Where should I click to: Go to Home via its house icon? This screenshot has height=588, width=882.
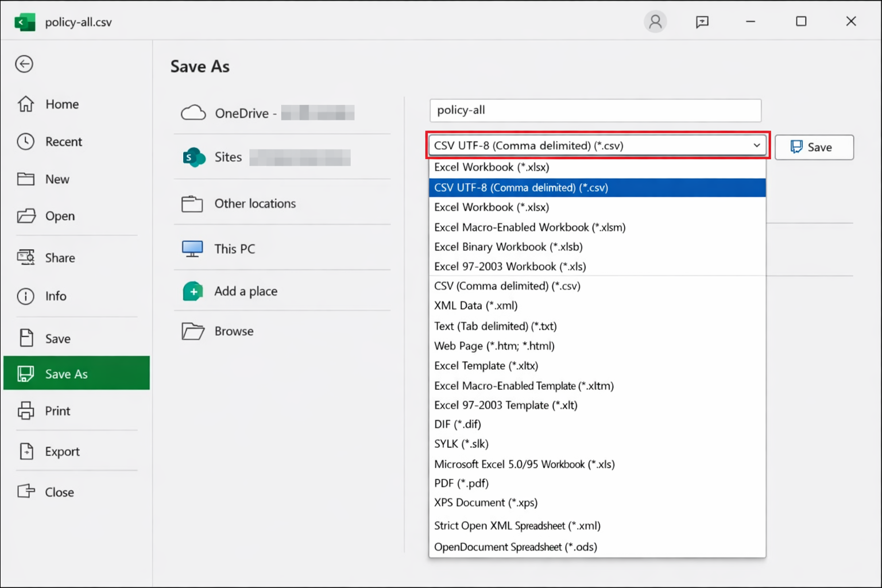[26, 104]
